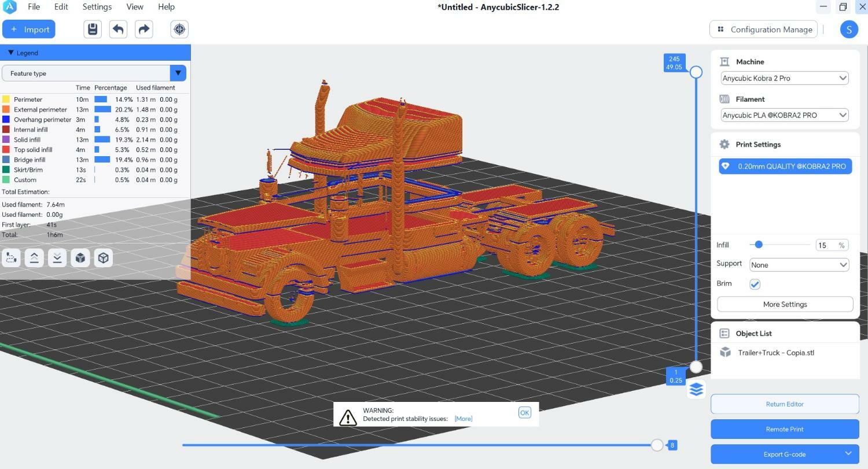Open the Settings menu
This screenshot has width=868, height=469.
coord(97,7)
